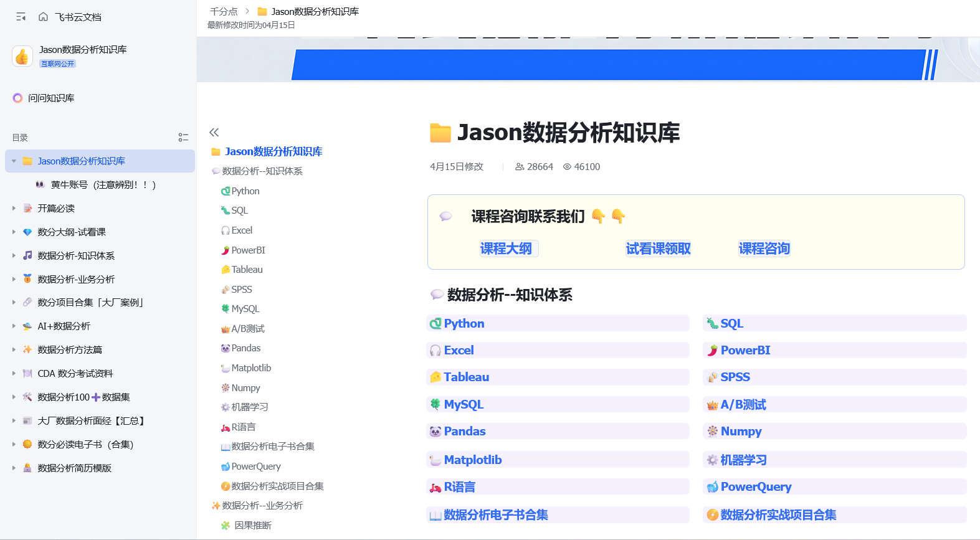The image size is (980, 540).
Task: Click the A/B测试 crown icon
Action: pos(712,405)
